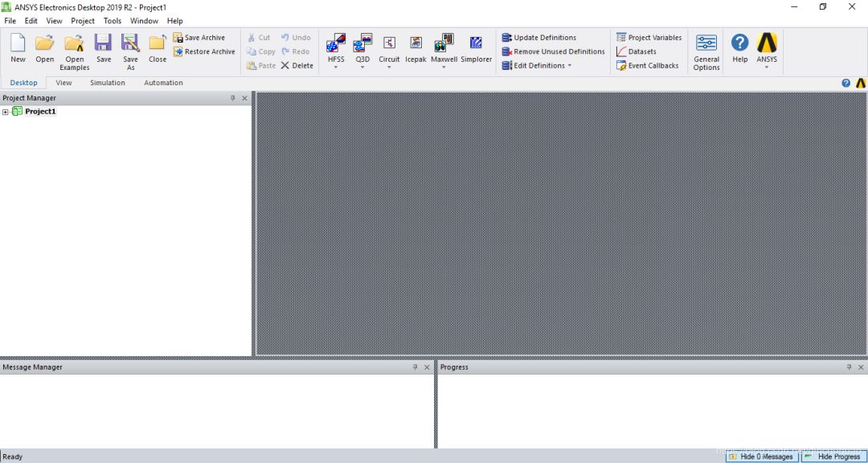Click Update Definitions
868x463 pixels.
click(x=539, y=38)
